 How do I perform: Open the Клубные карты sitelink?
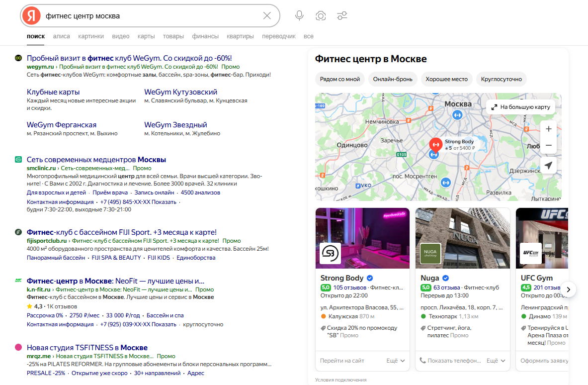[x=53, y=92]
